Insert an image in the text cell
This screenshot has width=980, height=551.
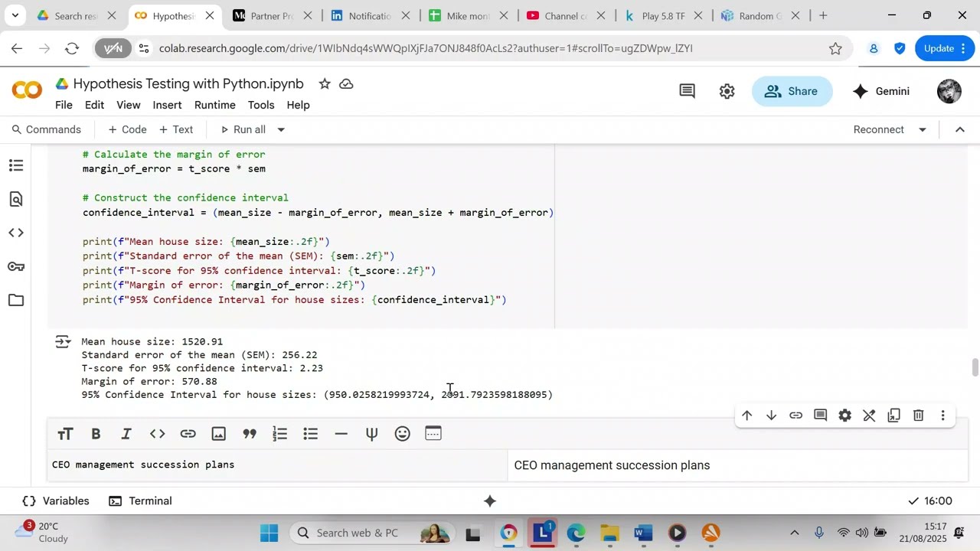point(218,434)
